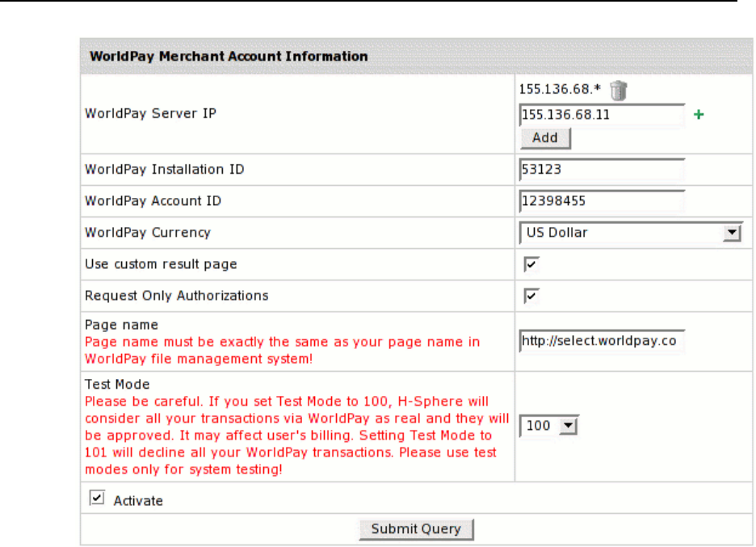Click the Request Only Authorizations label
756x547 pixels.
tap(176, 296)
